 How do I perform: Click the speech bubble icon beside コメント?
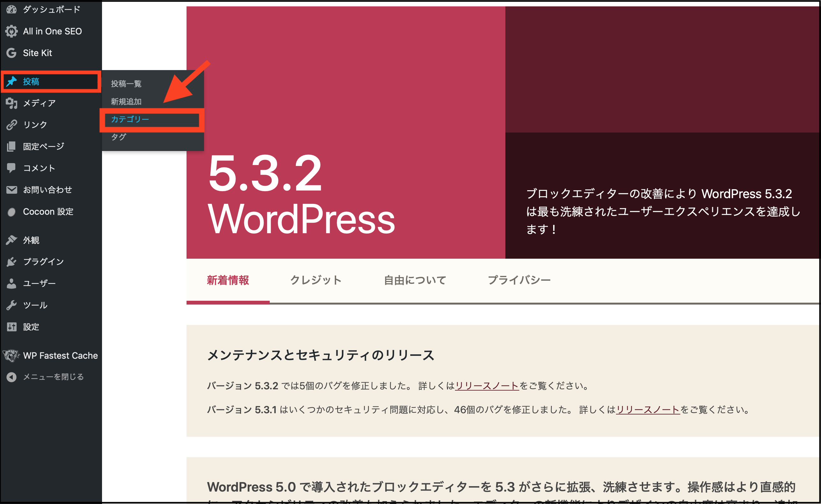click(11, 168)
